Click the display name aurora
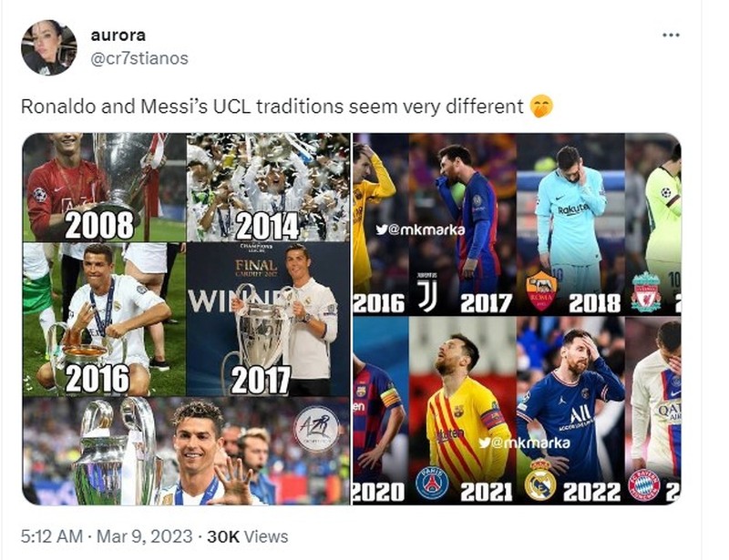Image resolution: width=729 pixels, height=560 pixels. pos(116,37)
